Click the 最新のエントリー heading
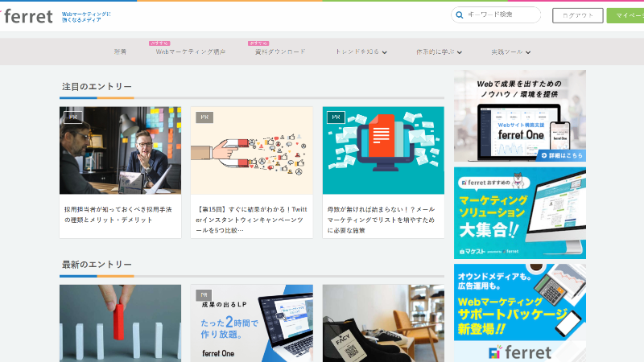 97,265
